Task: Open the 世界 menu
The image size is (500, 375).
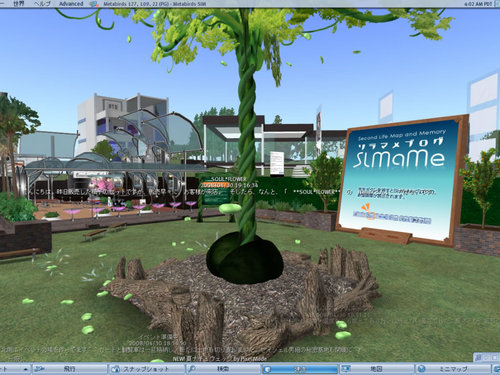Action: click(x=19, y=4)
